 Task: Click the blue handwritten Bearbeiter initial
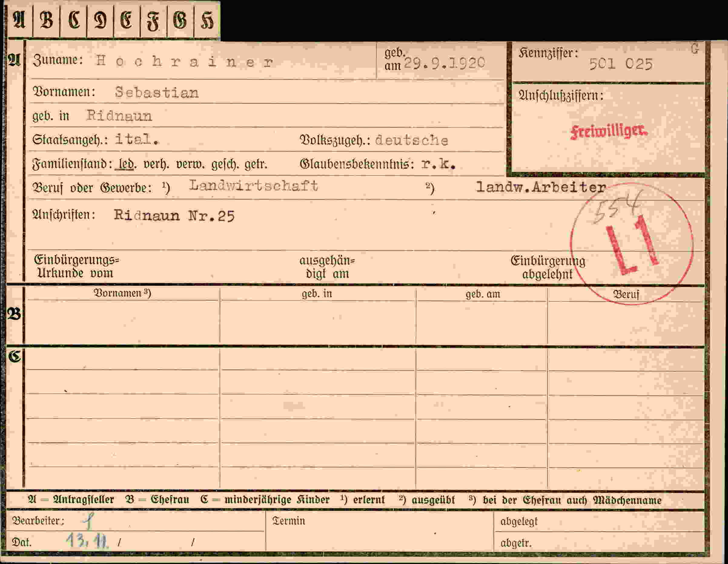coord(89,521)
